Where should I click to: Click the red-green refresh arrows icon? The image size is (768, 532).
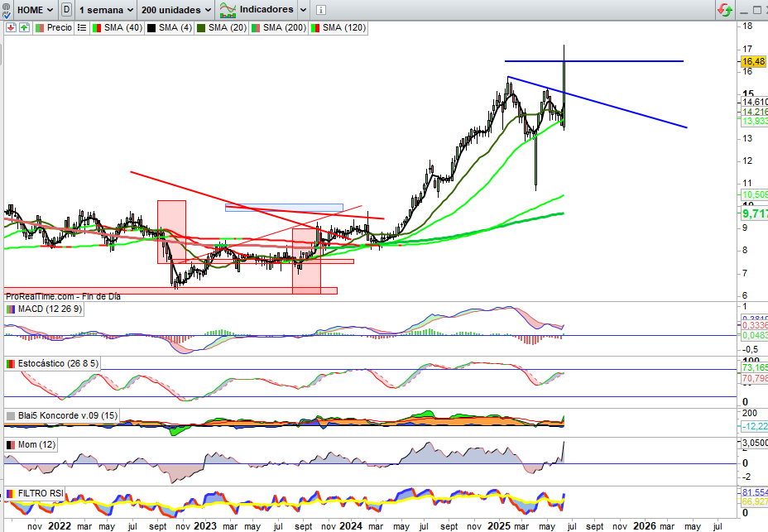click(725, 10)
